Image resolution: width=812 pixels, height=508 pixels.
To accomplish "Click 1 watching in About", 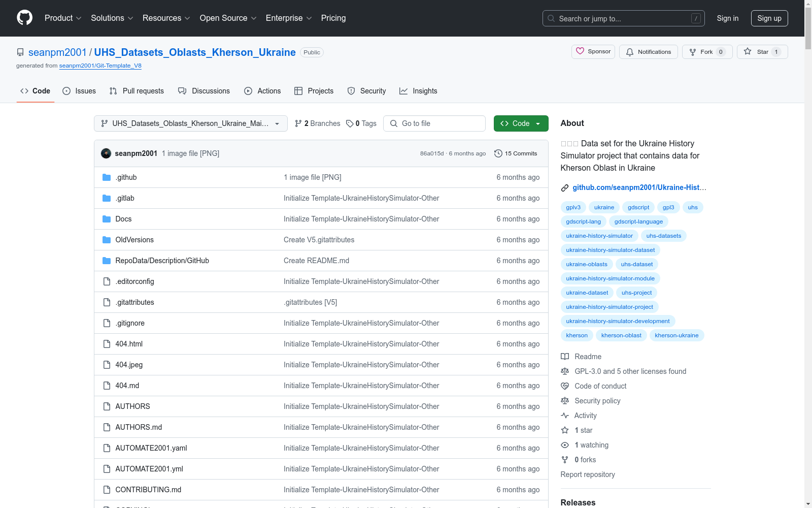I will 585,445.
